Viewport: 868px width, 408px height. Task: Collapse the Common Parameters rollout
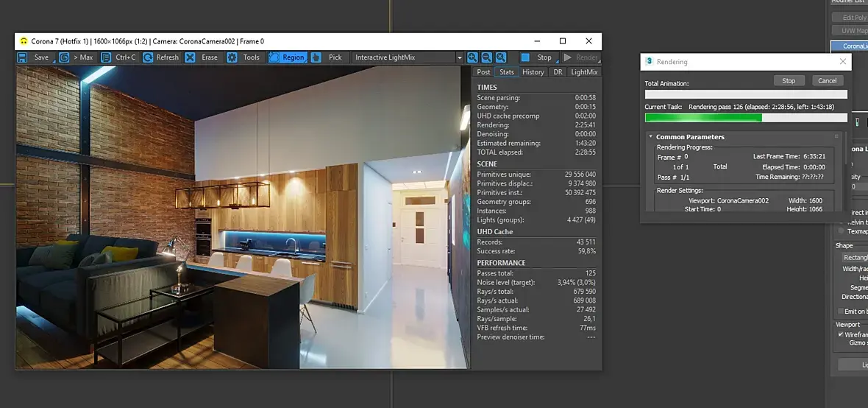click(x=650, y=137)
